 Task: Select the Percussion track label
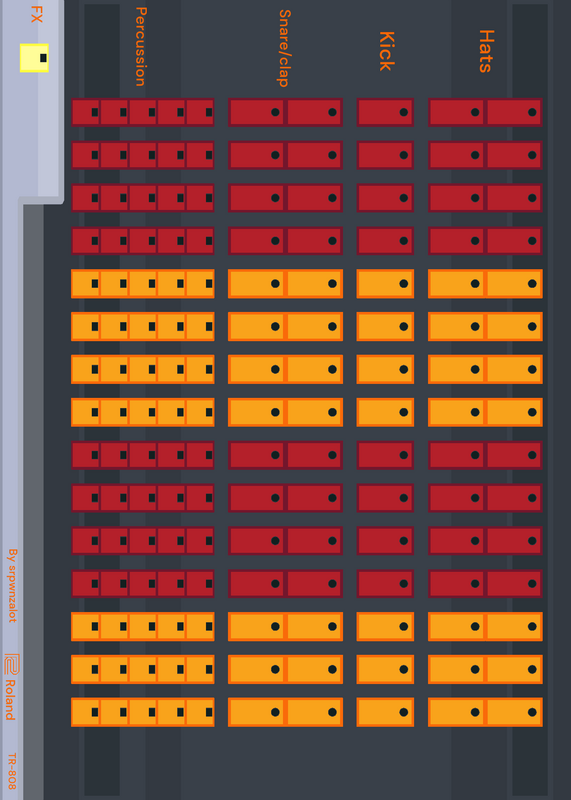(x=141, y=46)
